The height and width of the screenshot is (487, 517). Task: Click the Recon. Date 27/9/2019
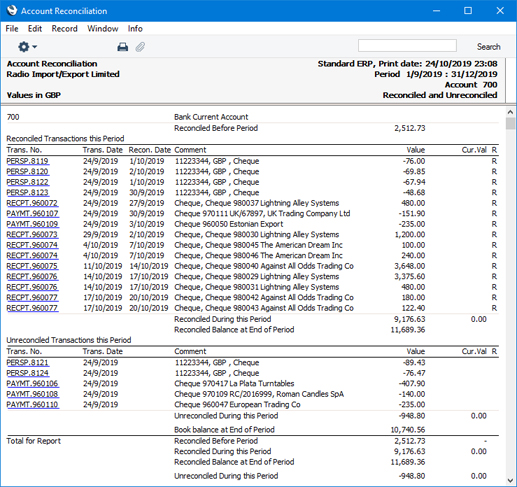[147, 203]
